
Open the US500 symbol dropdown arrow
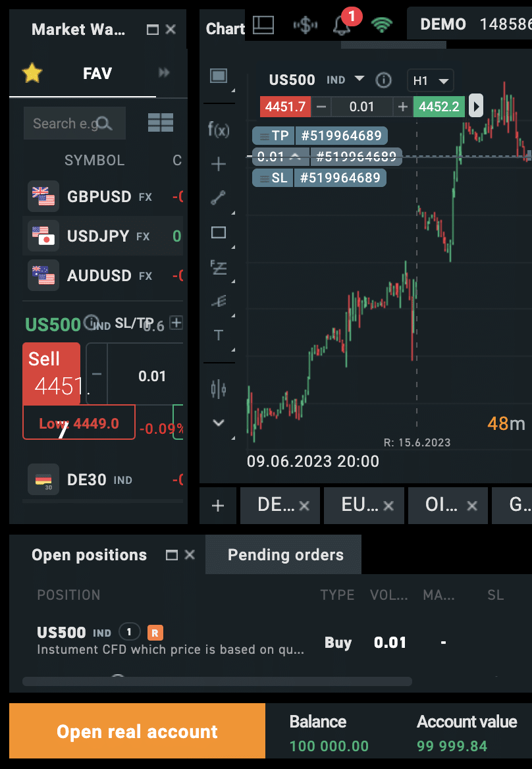[x=359, y=78]
